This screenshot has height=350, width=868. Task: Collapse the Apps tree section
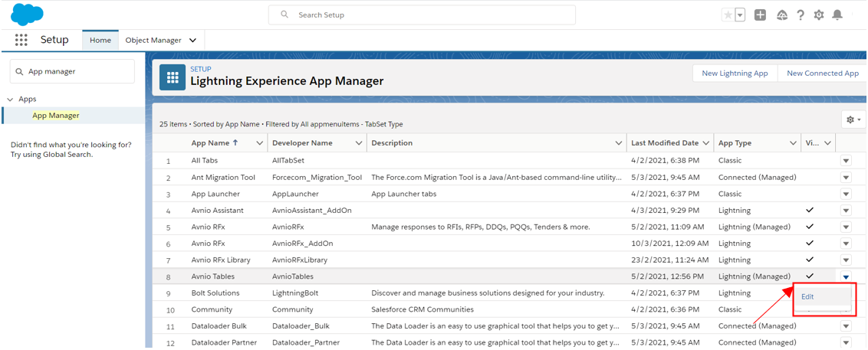pos(11,100)
